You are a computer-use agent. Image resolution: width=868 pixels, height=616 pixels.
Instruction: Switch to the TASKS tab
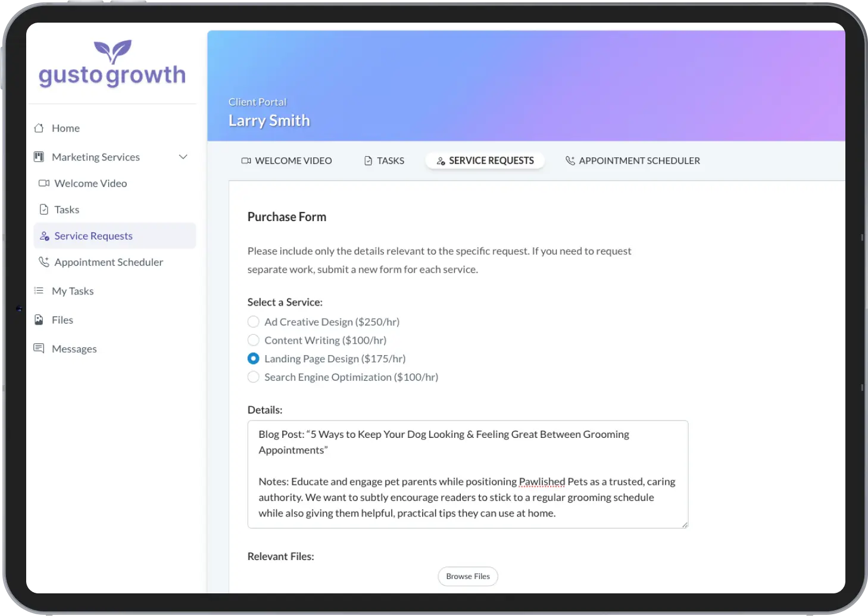(384, 160)
